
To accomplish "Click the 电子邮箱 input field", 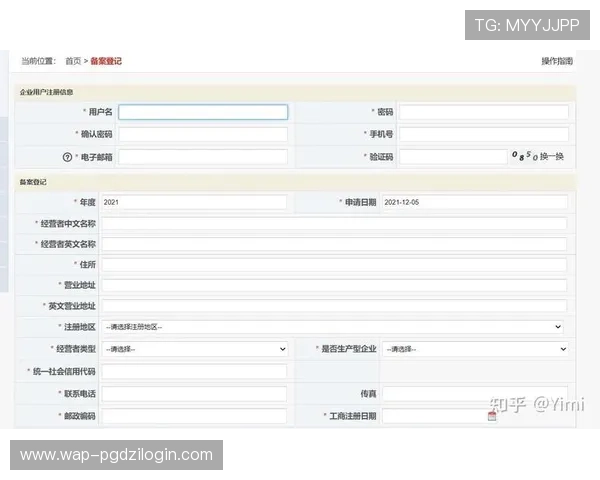I will 203,157.
